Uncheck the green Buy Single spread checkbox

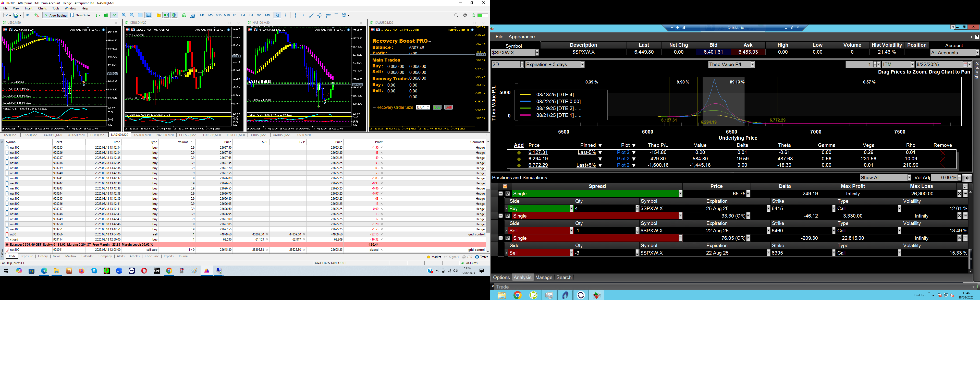click(x=508, y=194)
